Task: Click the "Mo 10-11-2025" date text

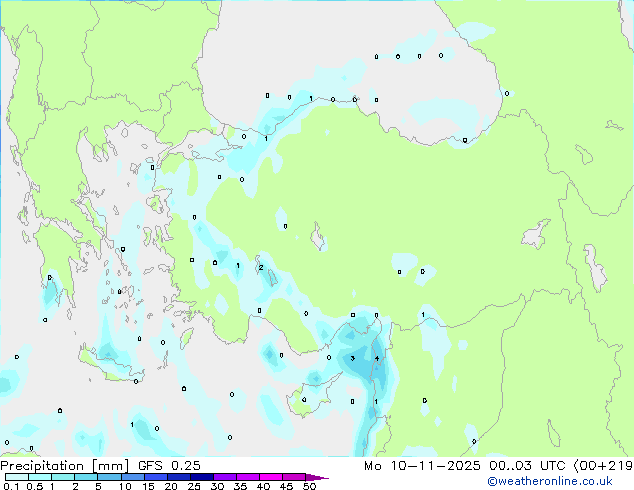Action: pos(422,466)
